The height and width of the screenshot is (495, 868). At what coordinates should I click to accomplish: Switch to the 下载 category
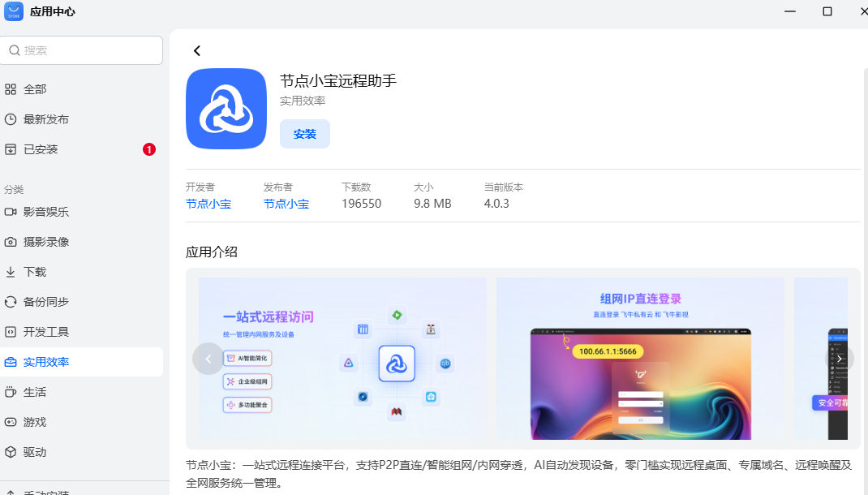35,272
